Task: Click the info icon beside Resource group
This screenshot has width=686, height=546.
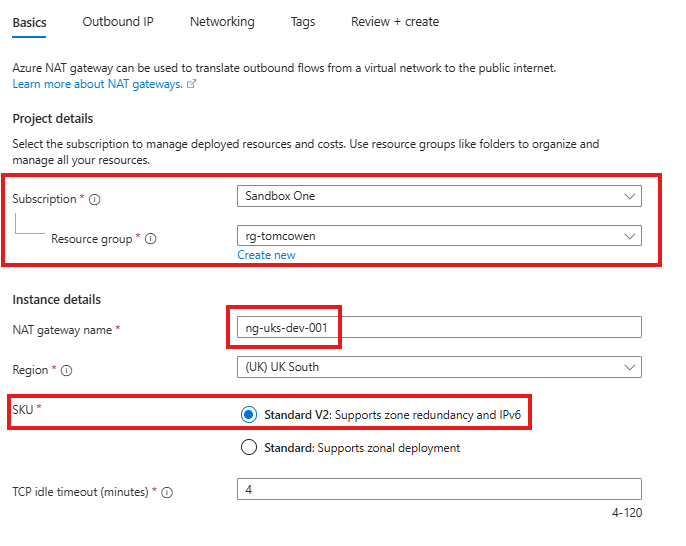Action: [x=152, y=239]
